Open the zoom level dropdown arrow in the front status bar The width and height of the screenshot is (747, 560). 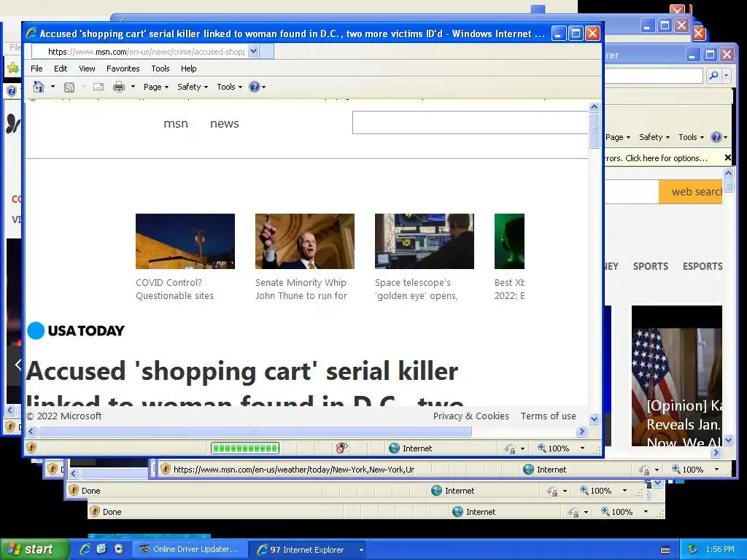(x=582, y=448)
